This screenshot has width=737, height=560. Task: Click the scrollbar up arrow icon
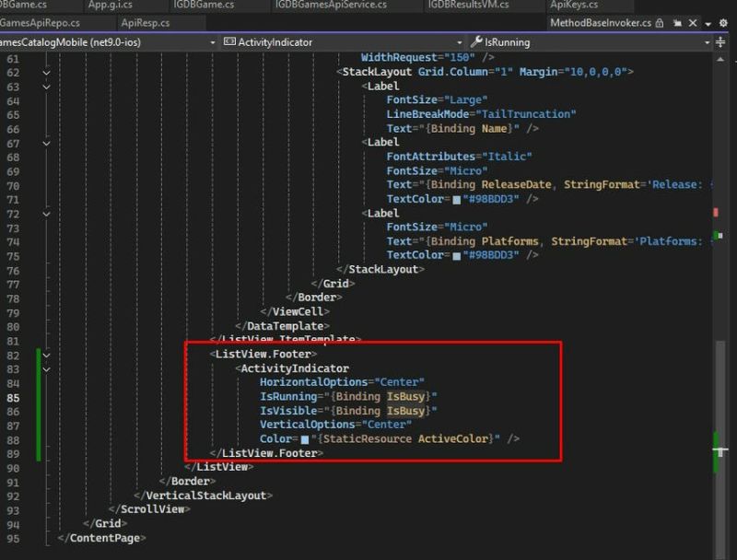tap(721, 60)
